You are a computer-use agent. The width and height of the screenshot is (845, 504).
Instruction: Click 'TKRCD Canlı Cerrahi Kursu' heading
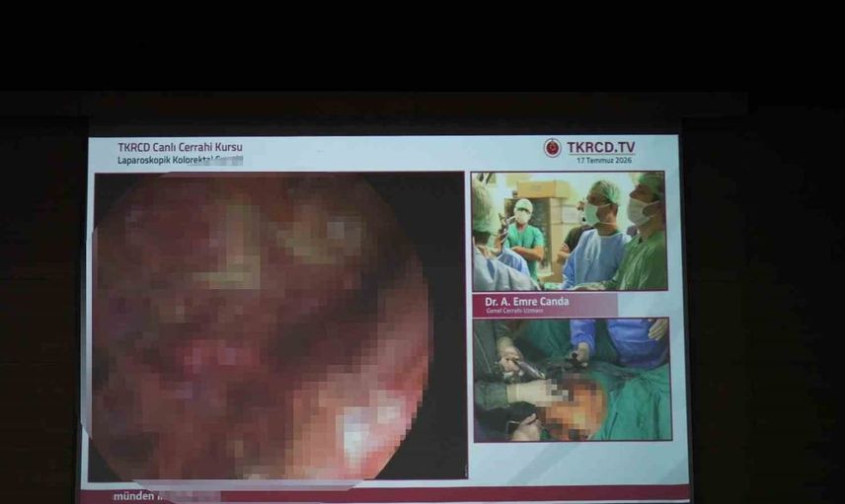pyautogui.click(x=180, y=147)
